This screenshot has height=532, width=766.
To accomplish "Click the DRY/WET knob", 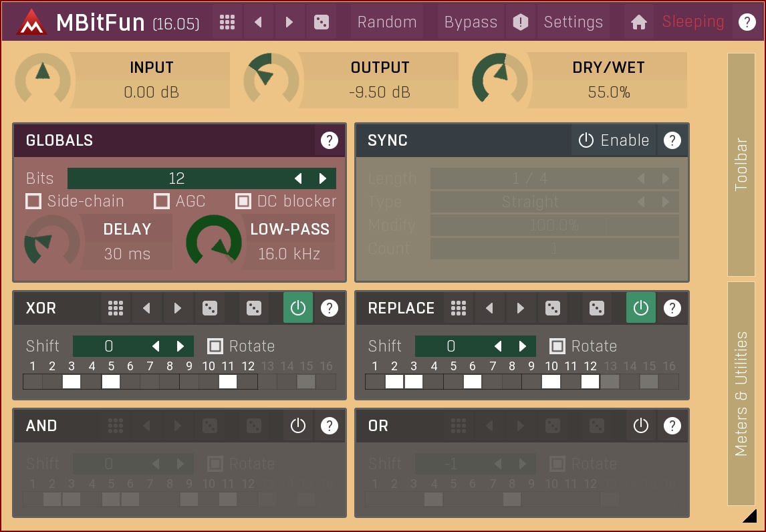I will [500, 80].
